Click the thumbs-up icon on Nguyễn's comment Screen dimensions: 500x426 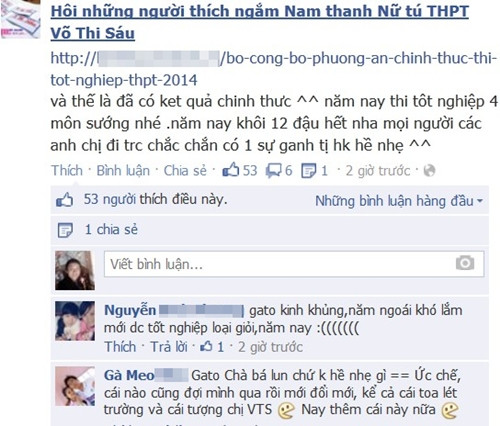point(206,346)
